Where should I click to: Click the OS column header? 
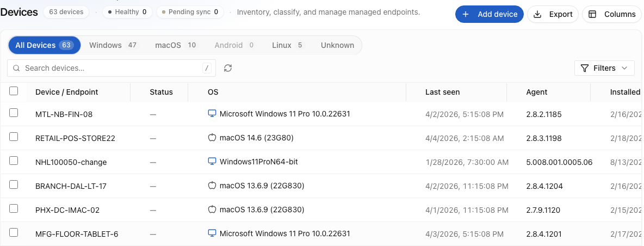pos(213,92)
